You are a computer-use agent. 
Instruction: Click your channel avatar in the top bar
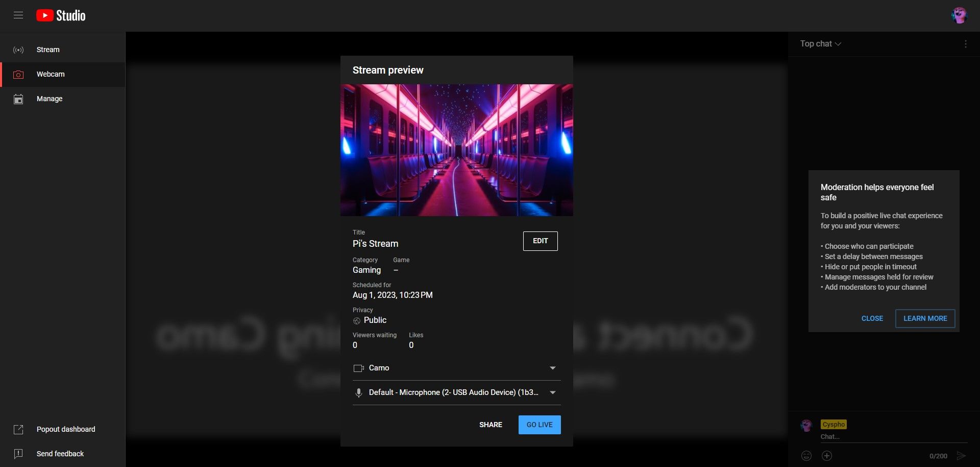960,15
